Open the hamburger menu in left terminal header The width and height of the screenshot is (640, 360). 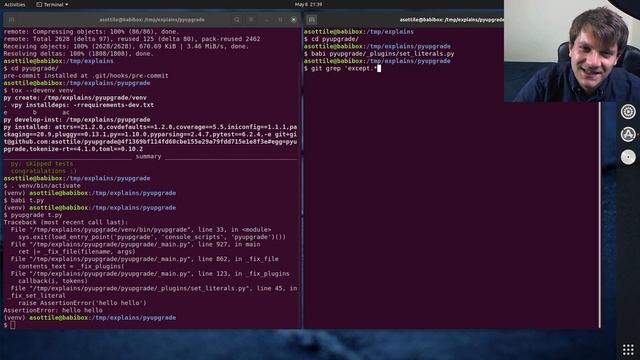(251, 20)
